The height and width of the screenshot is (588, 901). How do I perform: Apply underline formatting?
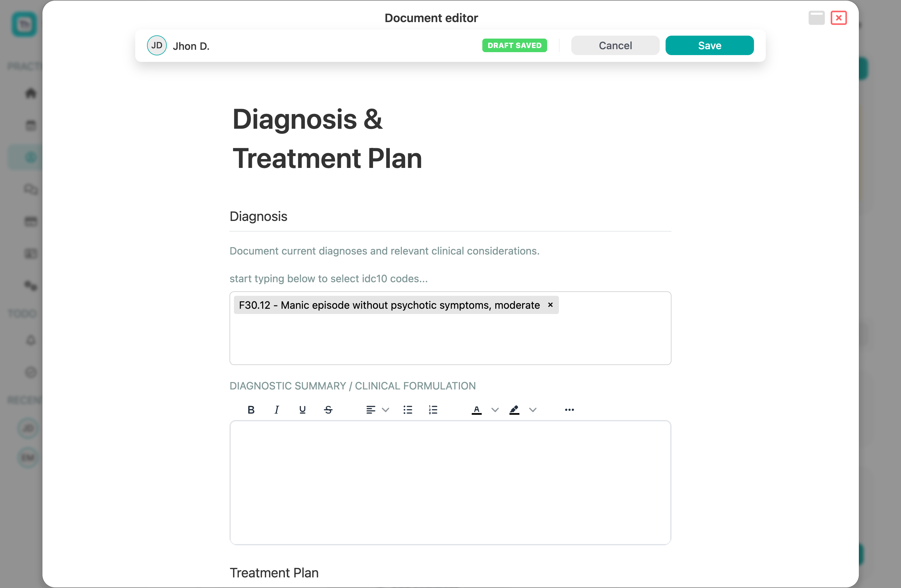[x=302, y=409]
